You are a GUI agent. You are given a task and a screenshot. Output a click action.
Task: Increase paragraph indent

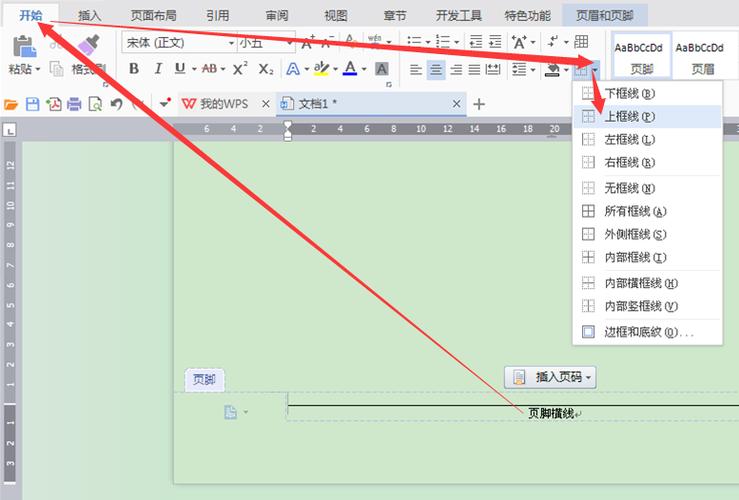click(x=495, y=41)
